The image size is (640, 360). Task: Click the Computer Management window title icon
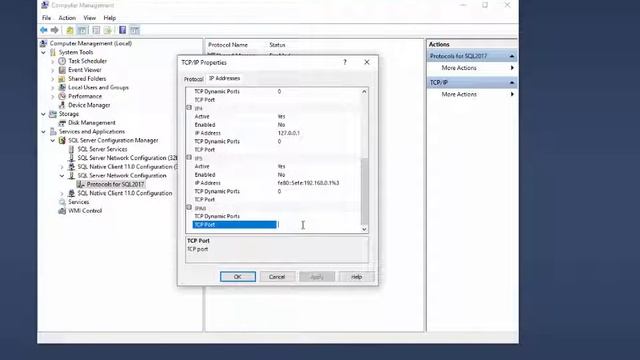45,5
